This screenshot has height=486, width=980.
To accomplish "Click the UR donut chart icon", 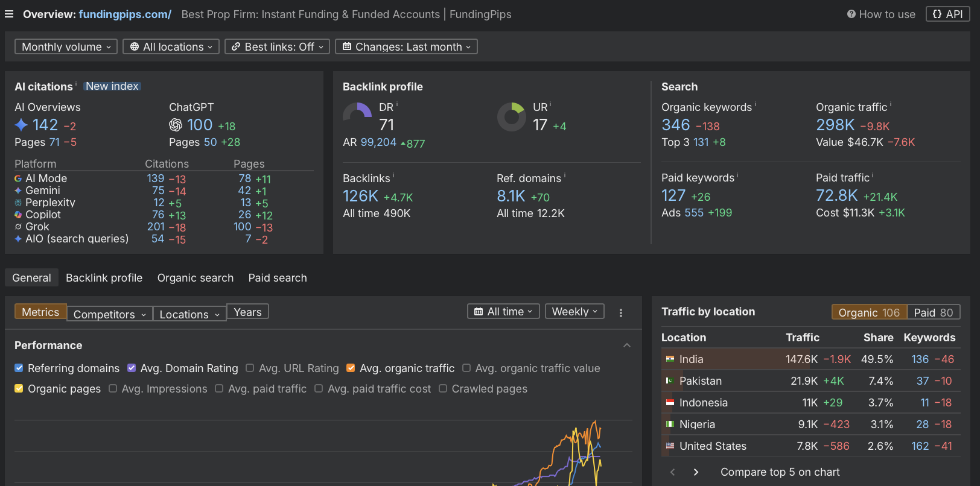I will pos(512,116).
